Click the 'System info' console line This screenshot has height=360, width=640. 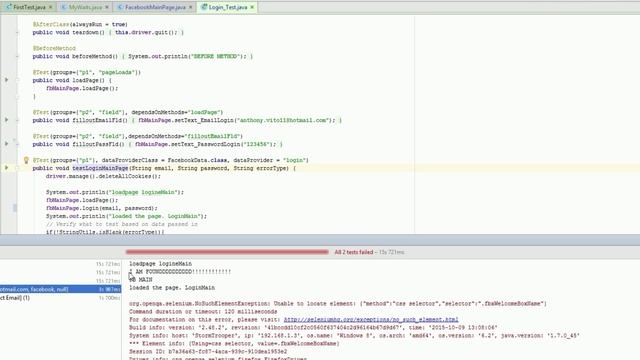coord(354,336)
